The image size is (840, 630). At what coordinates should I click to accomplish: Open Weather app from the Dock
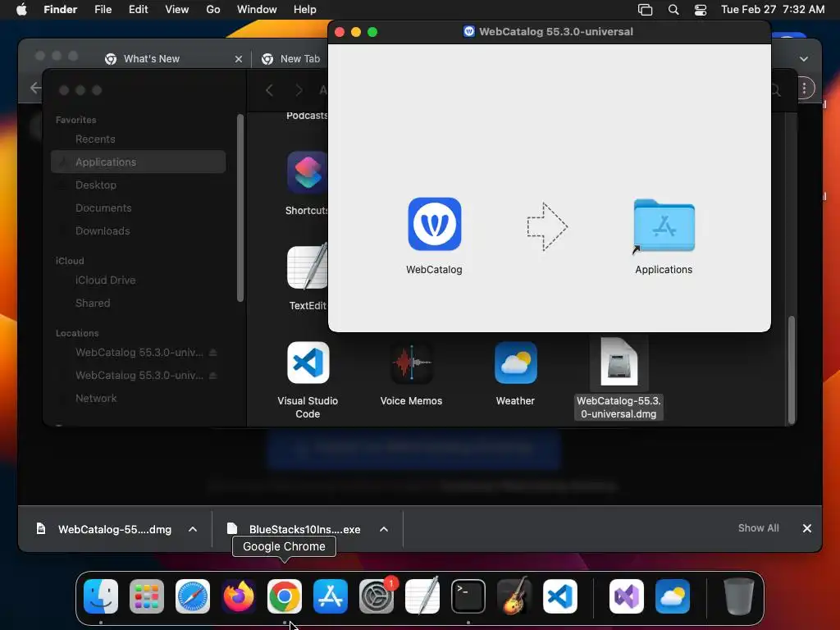tap(673, 596)
